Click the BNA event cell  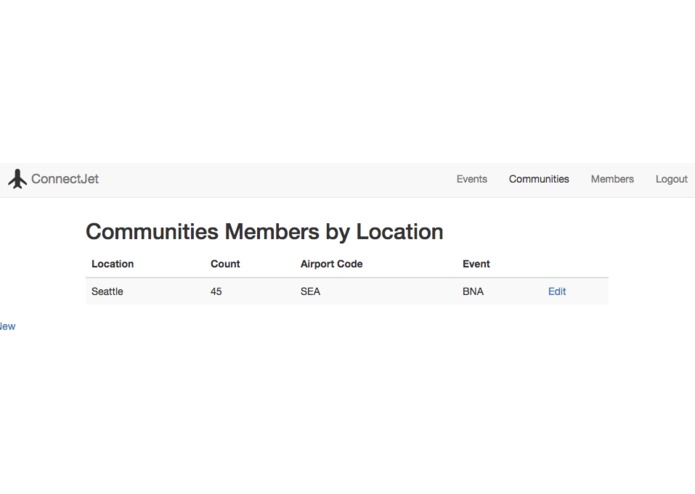473,292
